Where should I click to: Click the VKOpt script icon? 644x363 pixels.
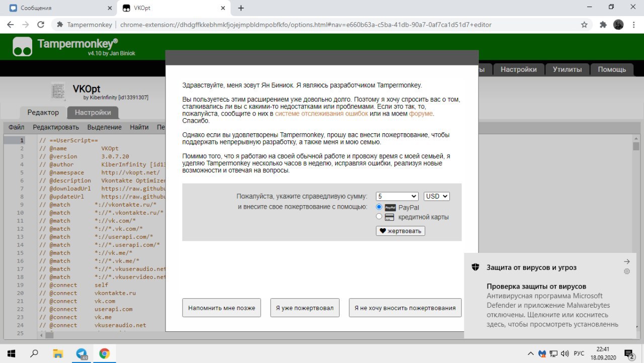point(58,92)
